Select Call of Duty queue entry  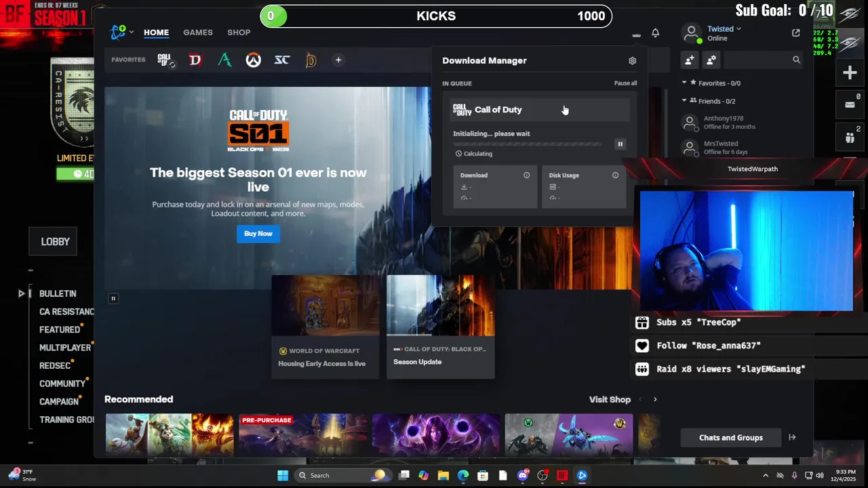(540, 110)
